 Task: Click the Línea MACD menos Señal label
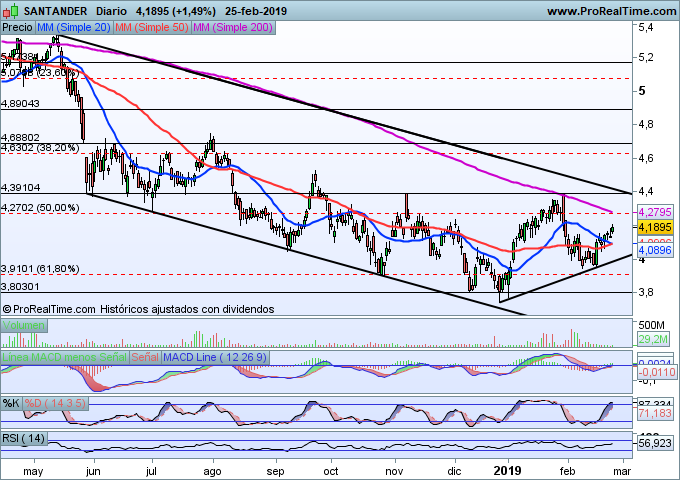pos(65,357)
